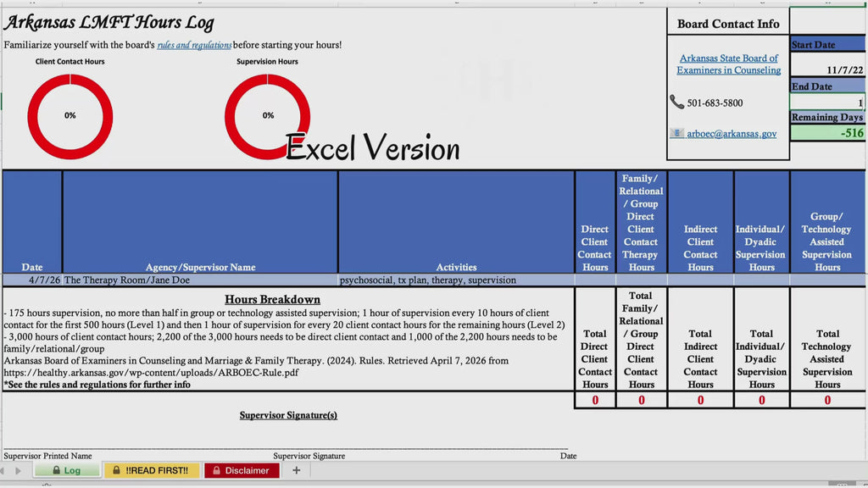Screen dimensions: 868x488
Task: Click the phone icon beside 501-683-5800
Action: 676,102
